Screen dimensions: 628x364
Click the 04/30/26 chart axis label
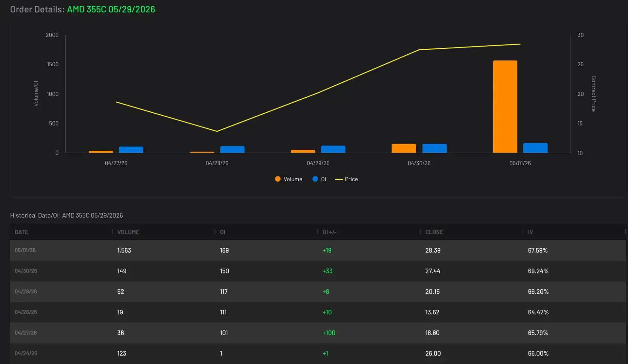(419, 163)
